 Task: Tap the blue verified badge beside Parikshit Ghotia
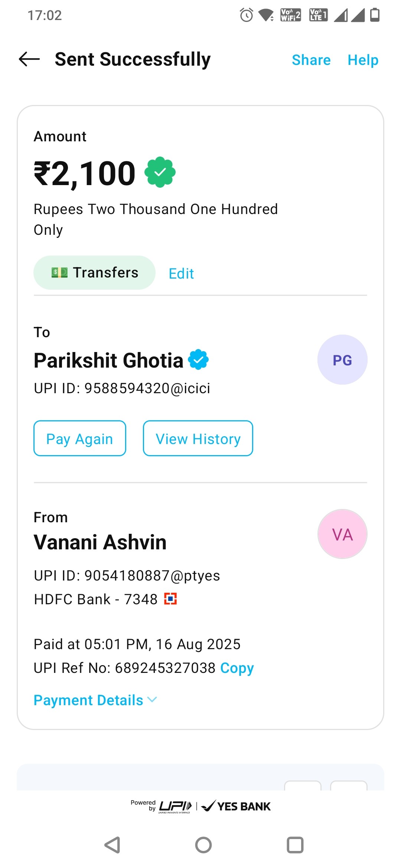[199, 359]
